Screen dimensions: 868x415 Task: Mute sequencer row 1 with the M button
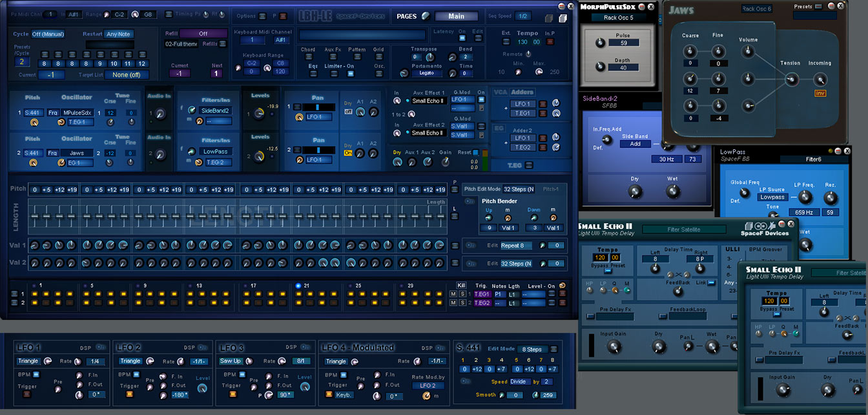(x=453, y=294)
